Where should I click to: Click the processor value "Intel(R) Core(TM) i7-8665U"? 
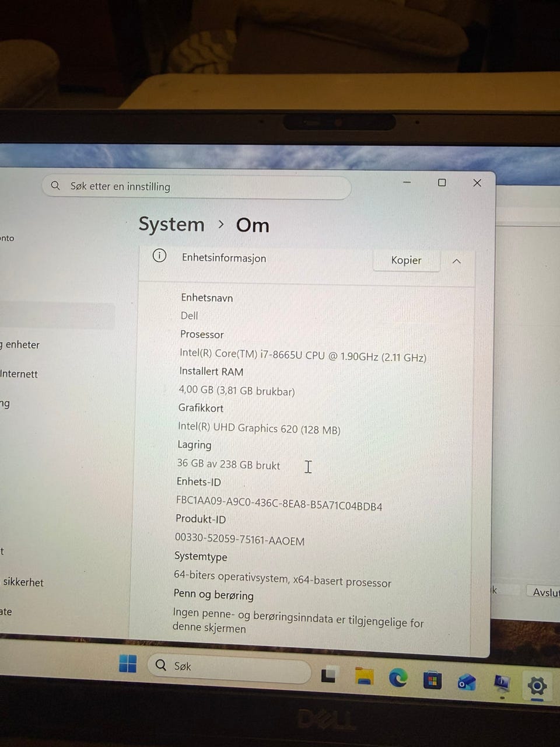(303, 355)
